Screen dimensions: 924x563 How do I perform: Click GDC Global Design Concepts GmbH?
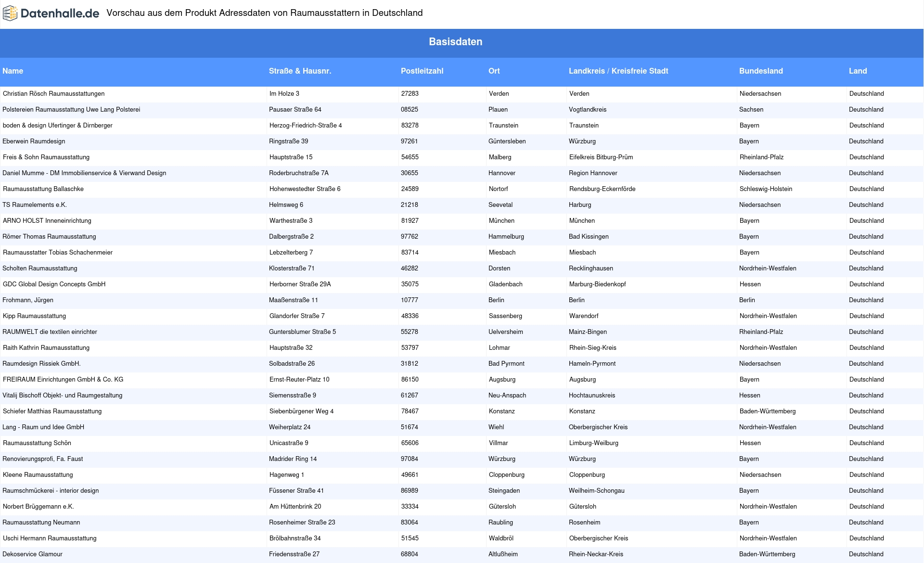pyautogui.click(x=54, y=284)
